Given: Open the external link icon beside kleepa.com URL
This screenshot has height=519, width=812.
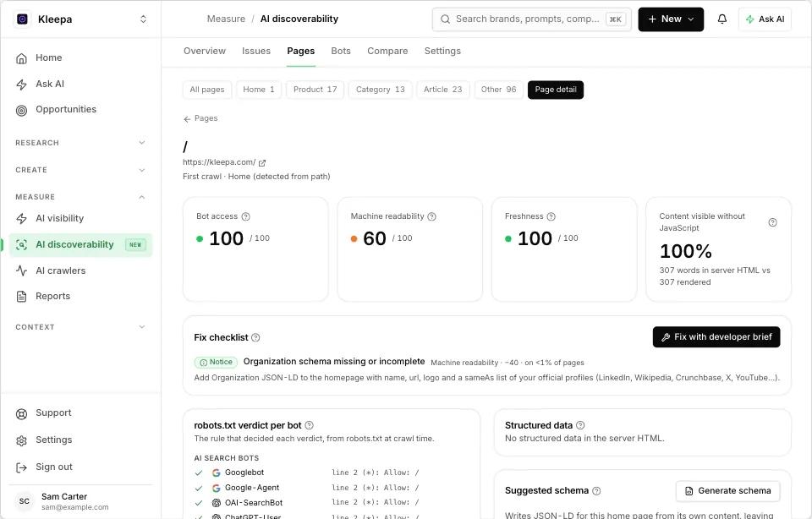Looking at the screenshot, I should [x=262, y=162].
